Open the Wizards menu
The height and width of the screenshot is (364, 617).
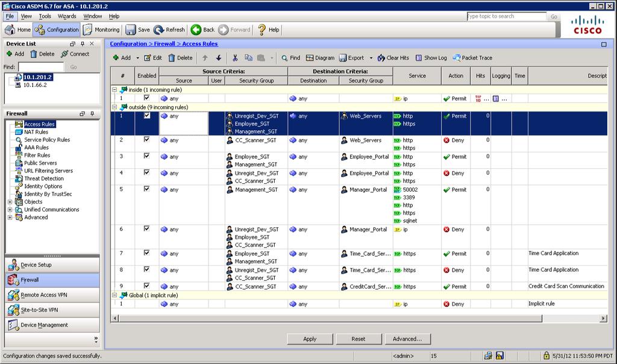click(67, 16)
